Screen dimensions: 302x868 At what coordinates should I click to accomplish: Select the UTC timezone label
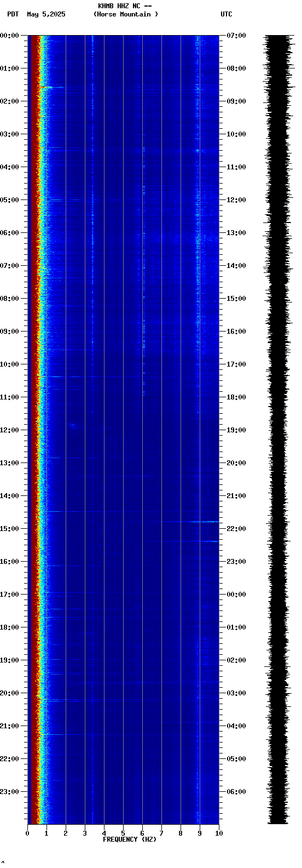(226, 14)
